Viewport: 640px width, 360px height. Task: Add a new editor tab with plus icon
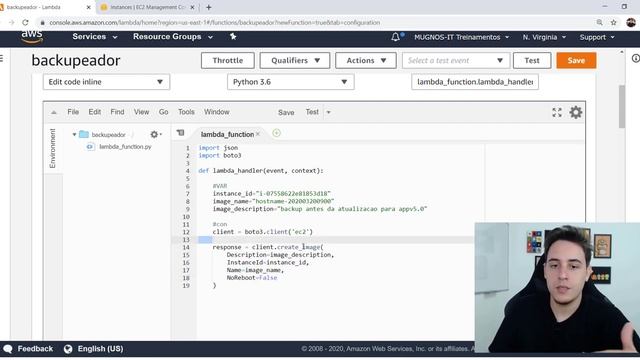(x=276, y=133)
